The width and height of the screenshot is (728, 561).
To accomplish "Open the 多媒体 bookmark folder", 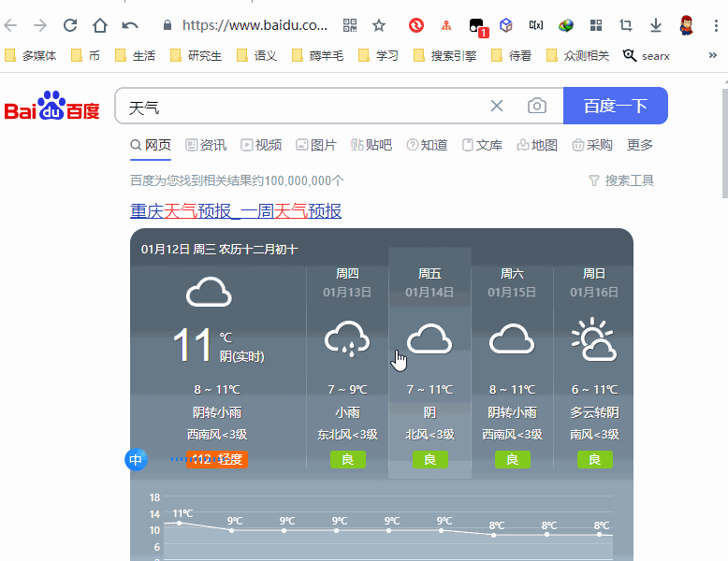I will 31,56.
